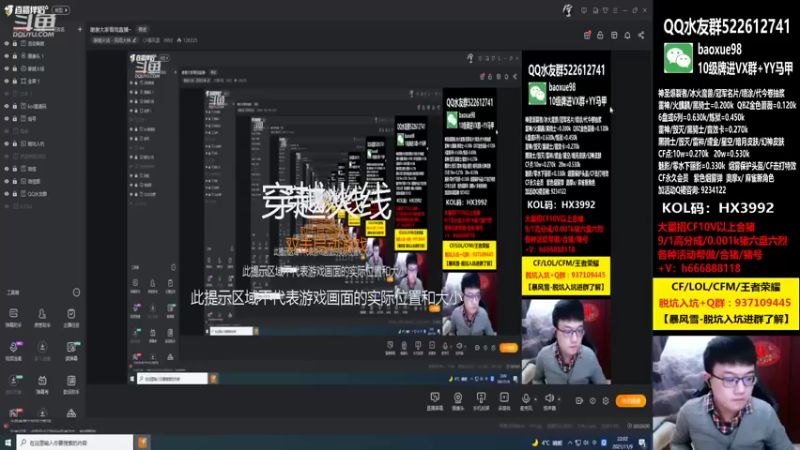Click the bell notification icon below title bar
The image size is (800, 450).
(x=628, y=35)
